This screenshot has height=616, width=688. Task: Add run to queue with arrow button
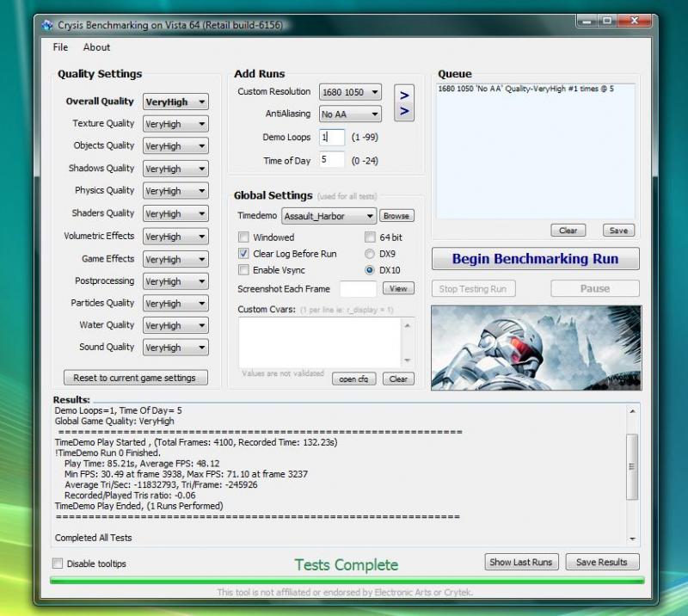click(404, 102)
